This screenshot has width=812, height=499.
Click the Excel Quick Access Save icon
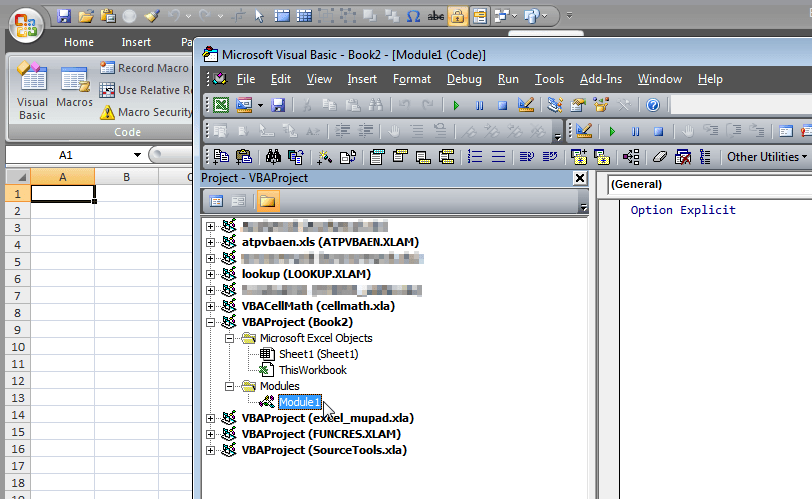pos(64,17)
